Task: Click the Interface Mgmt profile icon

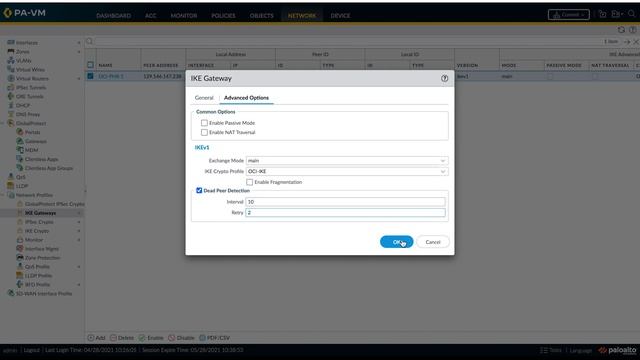Action: (20, 249)
